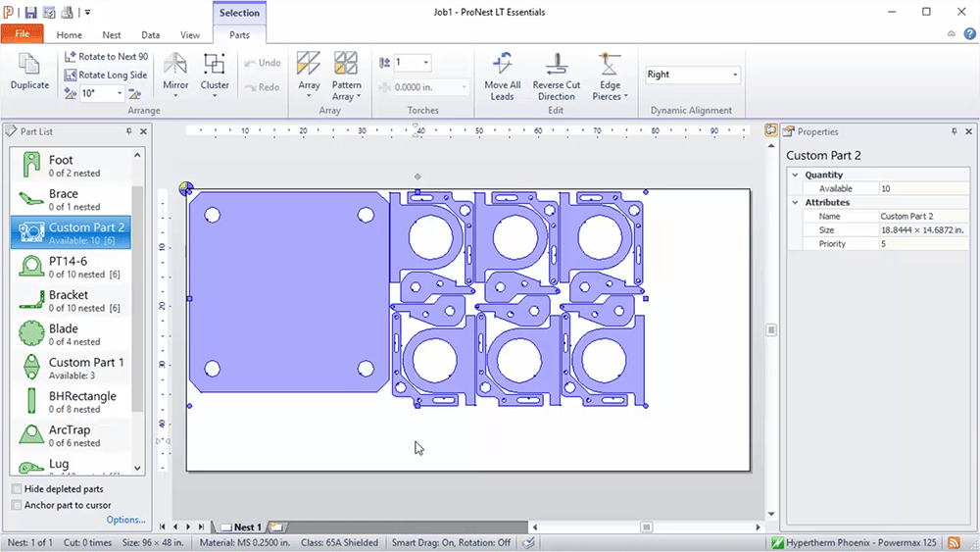
Task: Toggle Anchor part to cursor checkbox
Action: 17,505
